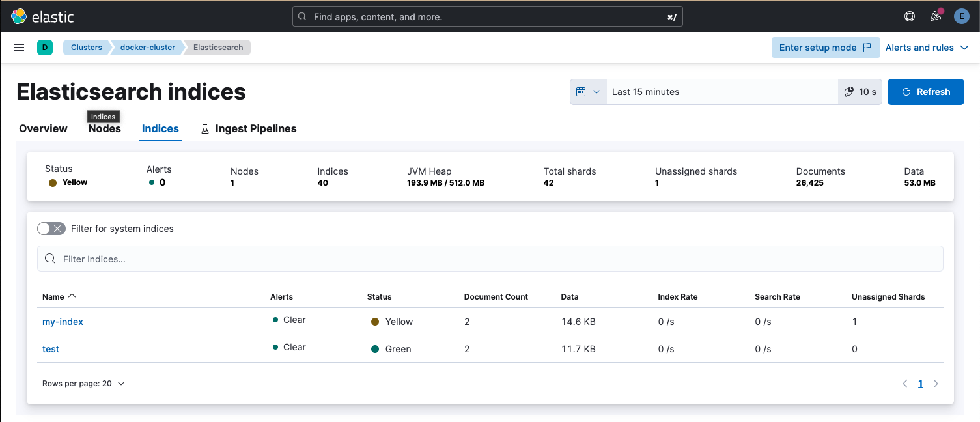Screen dimensions: 980x422
Task: Click Clear alert badge for test
Action: (289, 347)
